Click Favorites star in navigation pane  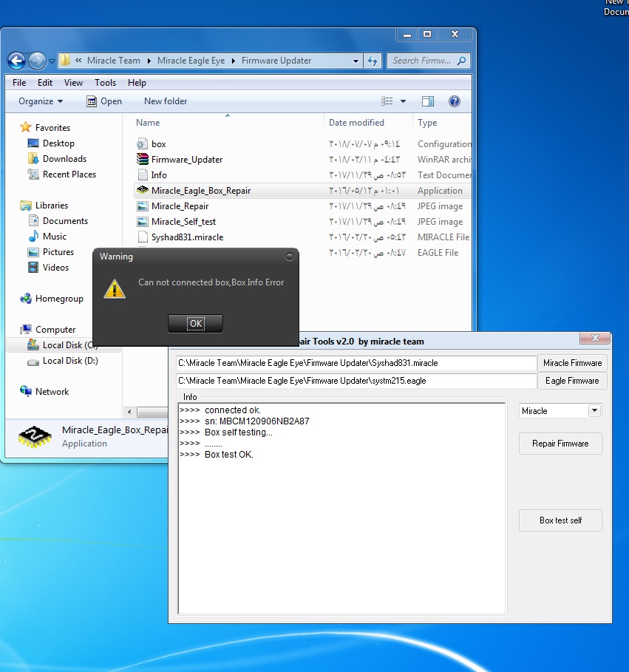click(x=26, y=127)
